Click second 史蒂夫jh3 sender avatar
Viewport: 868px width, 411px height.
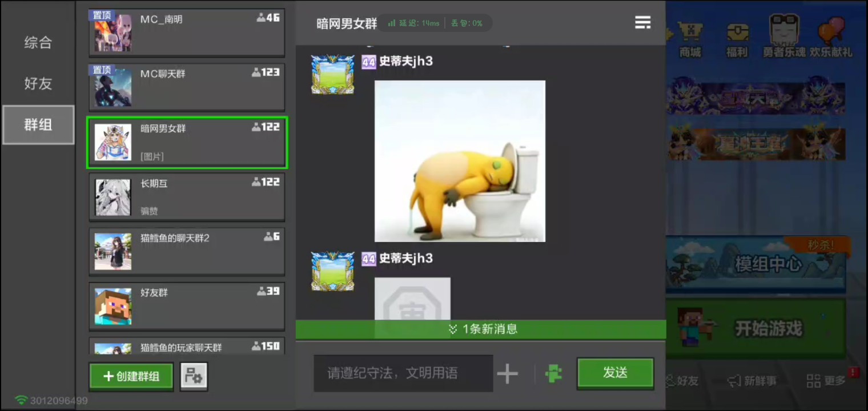point(332,271)
